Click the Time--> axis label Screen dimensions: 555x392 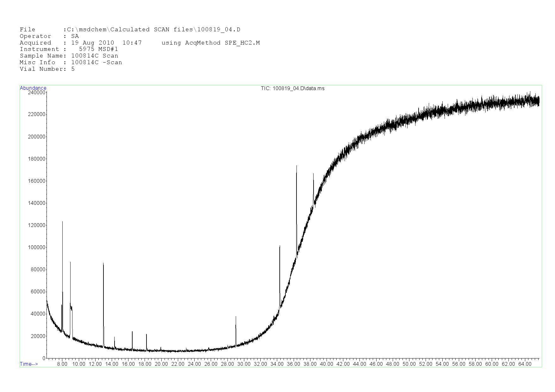tap(29, 364)
